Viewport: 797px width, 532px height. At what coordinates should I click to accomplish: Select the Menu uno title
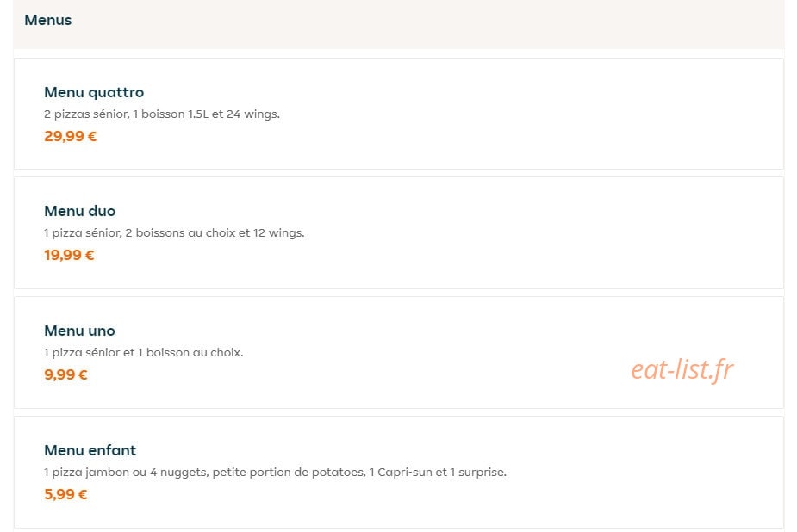[79, 331]
